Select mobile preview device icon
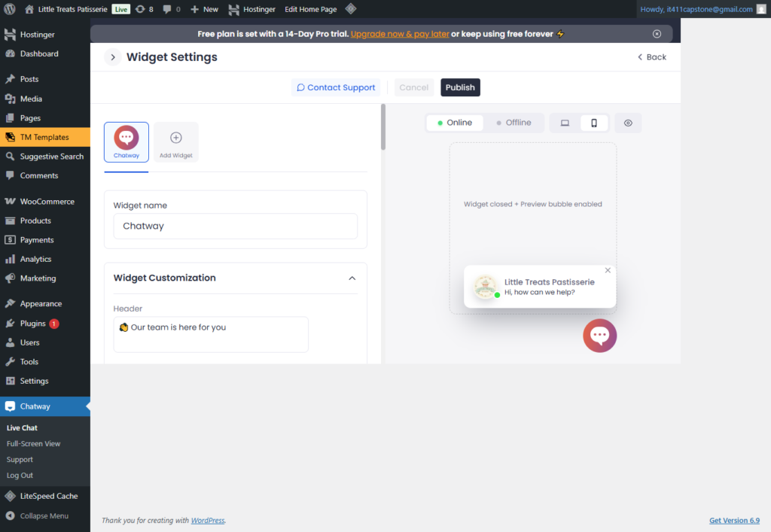 (594, 123)
